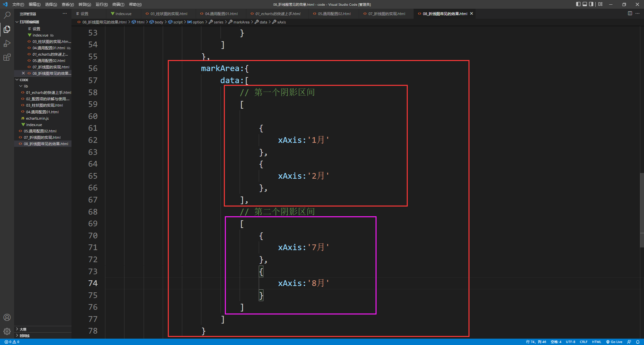Close 08_折线图常见的效果 in open editors list
644x345 pixels.
click(23, 73)
